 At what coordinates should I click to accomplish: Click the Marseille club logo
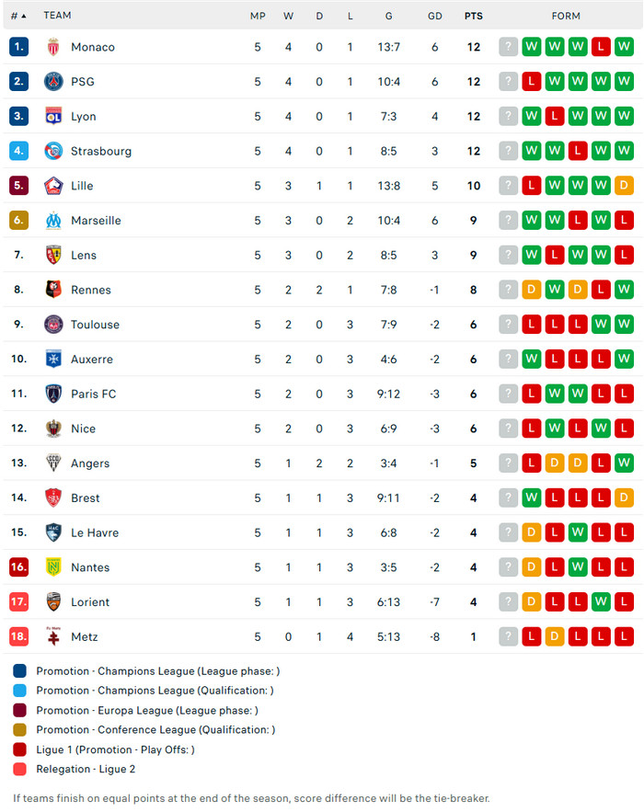(x=53, y=221)
